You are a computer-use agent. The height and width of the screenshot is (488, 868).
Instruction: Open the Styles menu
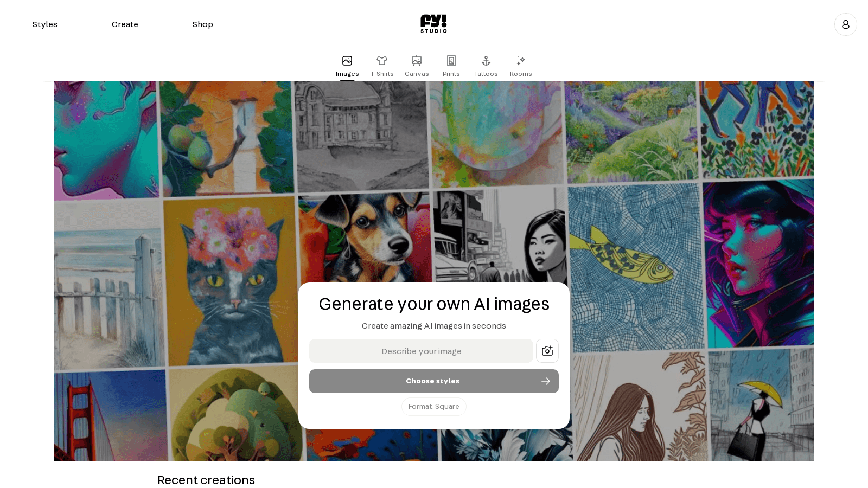[x=45, y=24]
